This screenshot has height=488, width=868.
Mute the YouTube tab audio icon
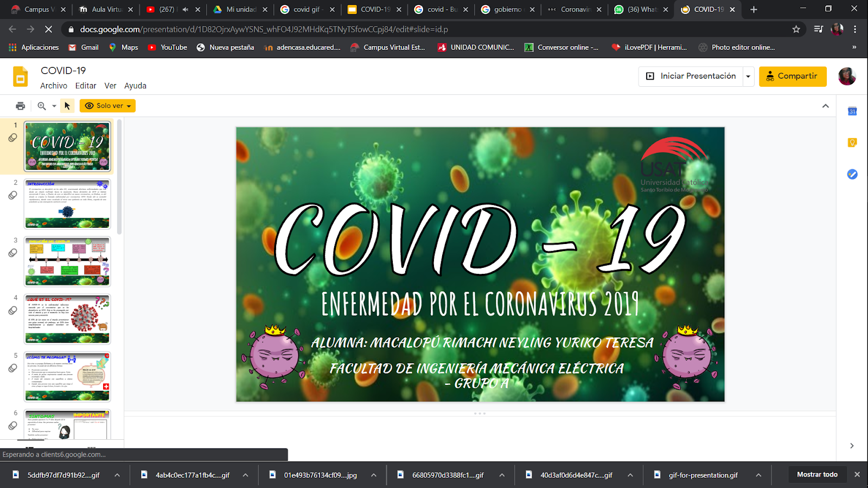pos(186,9)
